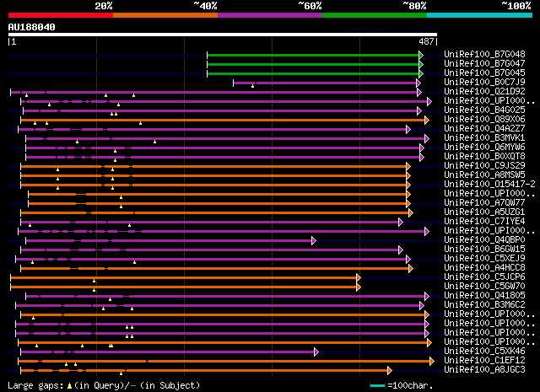540x392 pixels.
Task: Click the yellow gap marker under the B0C7J9 bar
Action: pos(253,86)
